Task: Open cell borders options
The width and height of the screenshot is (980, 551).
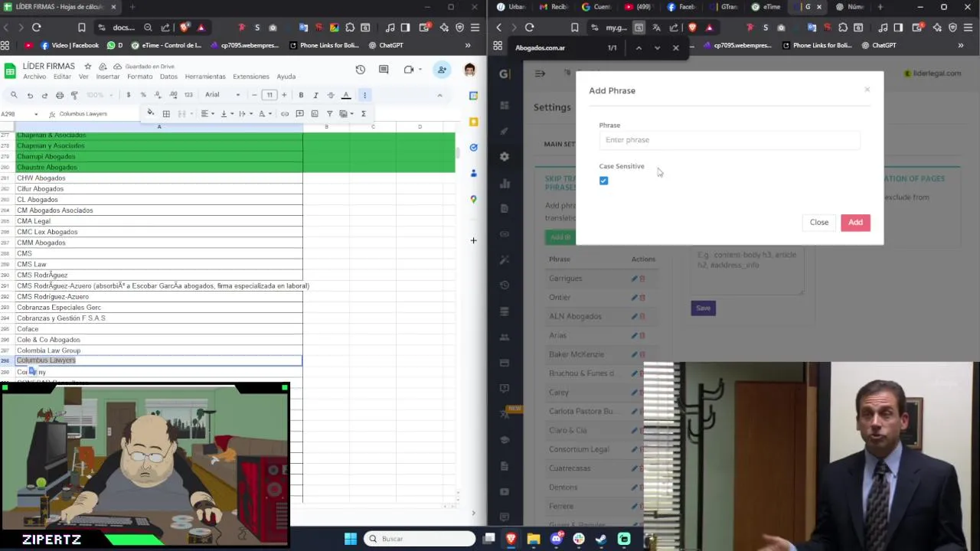Action: [166, 113]
